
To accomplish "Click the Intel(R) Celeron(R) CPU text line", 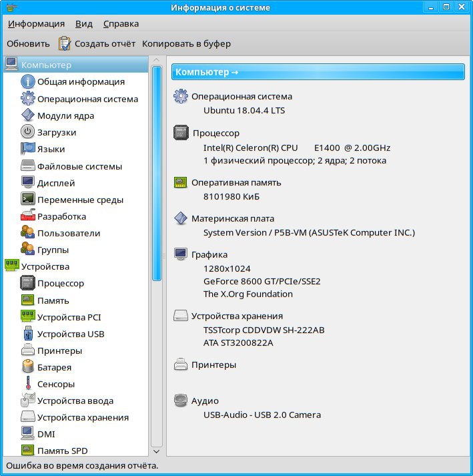I will [x=297, y=148].
